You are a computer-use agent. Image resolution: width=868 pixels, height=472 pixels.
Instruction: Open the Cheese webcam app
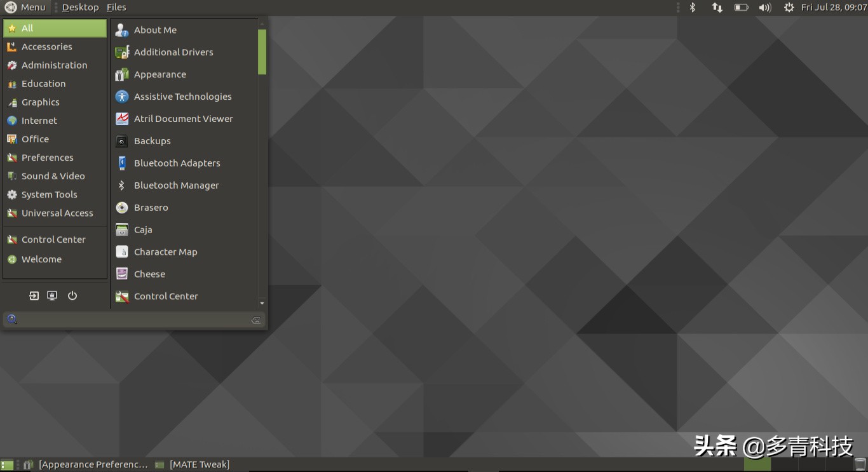pos(184,274)
